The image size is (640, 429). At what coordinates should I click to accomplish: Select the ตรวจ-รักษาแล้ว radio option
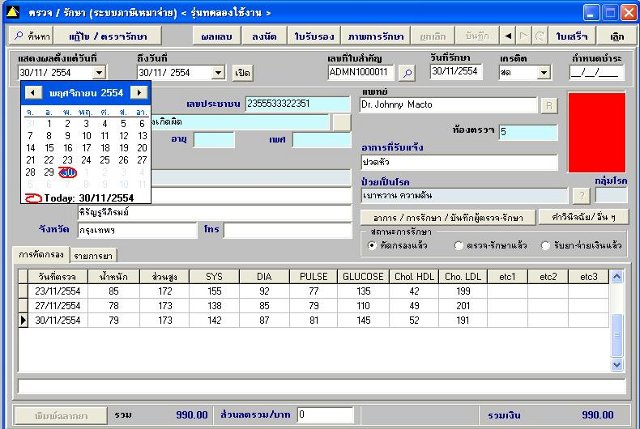[458, 245]
